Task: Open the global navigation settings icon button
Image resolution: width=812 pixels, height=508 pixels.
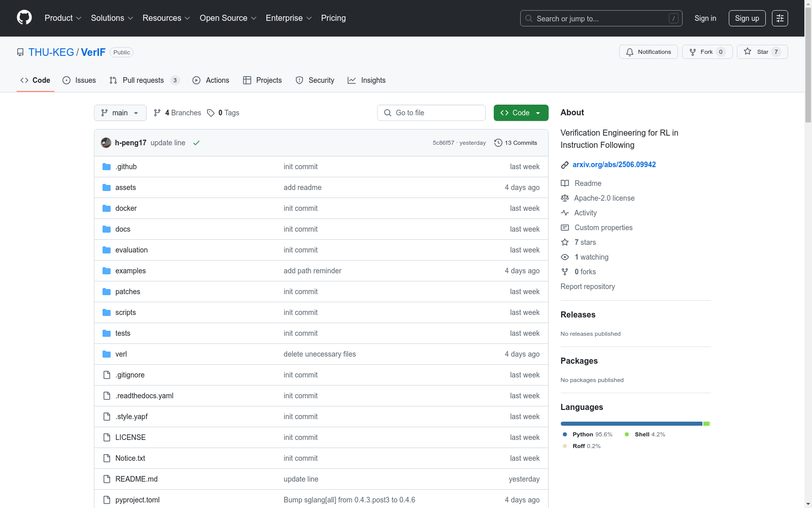Action: [780, 18]
